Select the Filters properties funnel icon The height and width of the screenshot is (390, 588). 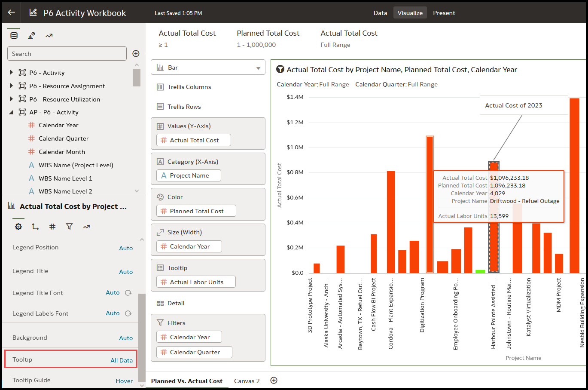click(69, 227)
